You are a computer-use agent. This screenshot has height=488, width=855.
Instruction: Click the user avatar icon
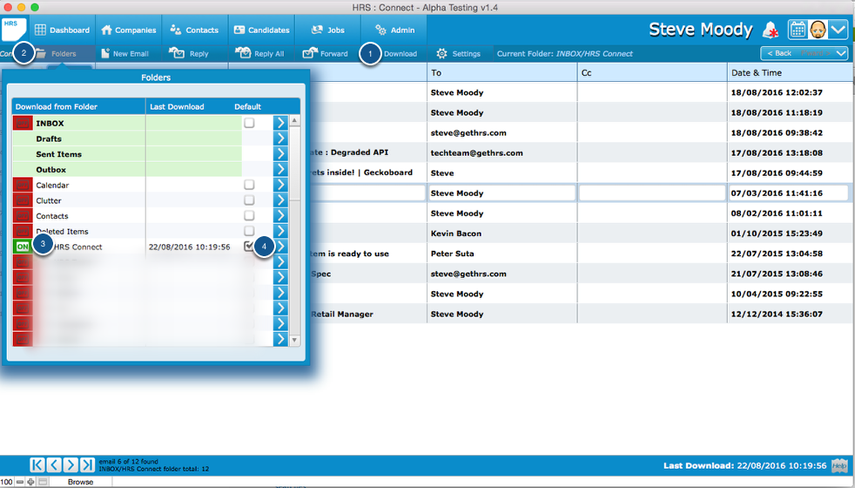click(817, 29)
